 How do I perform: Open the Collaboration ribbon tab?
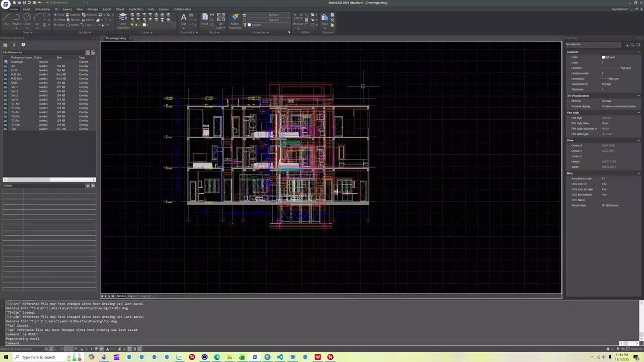182,9
